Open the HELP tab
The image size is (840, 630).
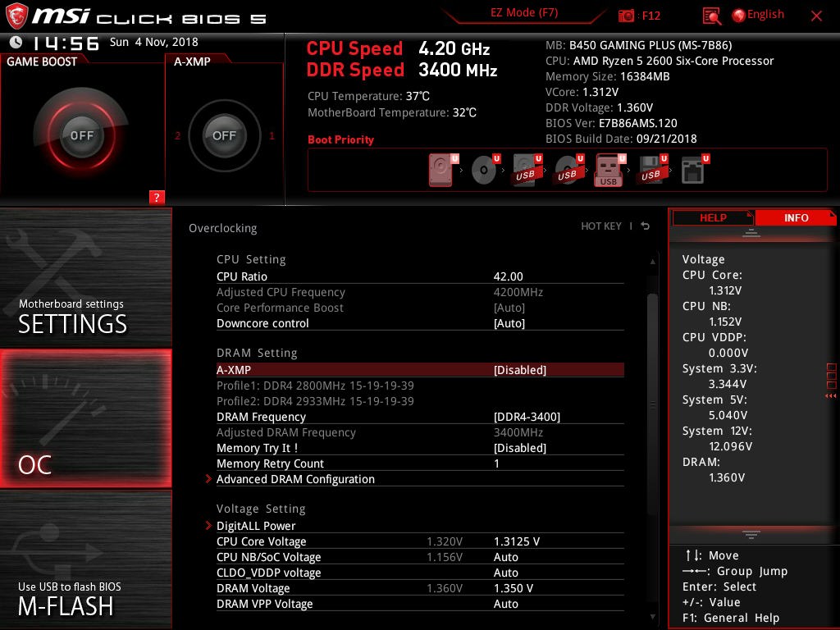tap(713, 218)
